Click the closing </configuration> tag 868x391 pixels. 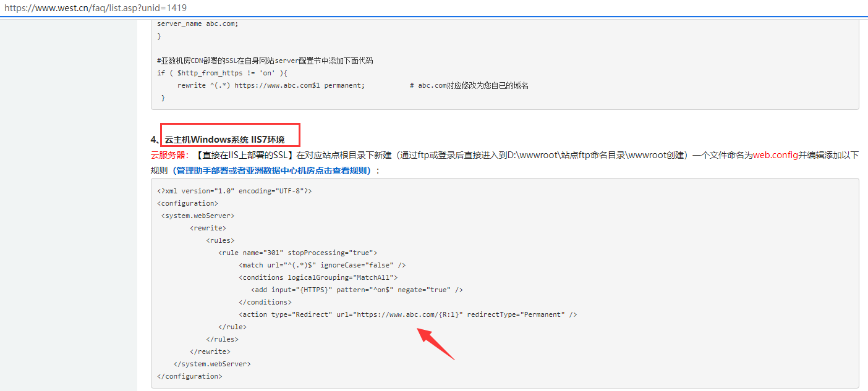(189, 376)
